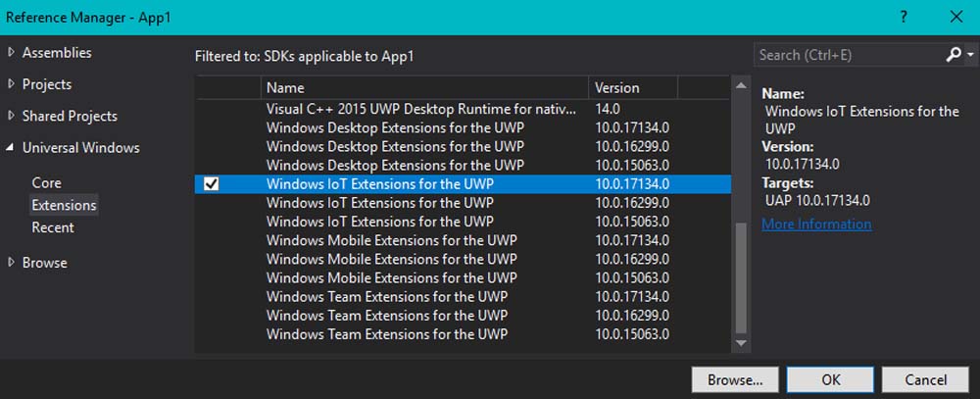Click the search magnifier icon

click(x=954, y=55)
